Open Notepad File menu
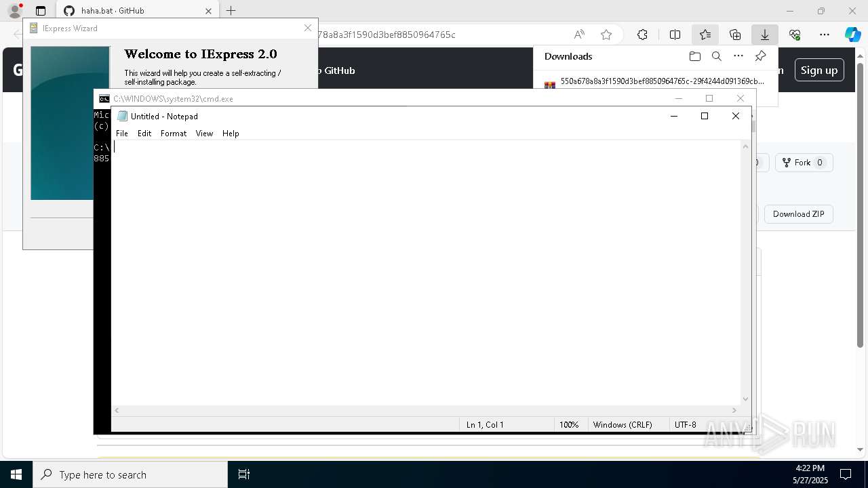The width and height of the screenshot is (868, 488). click(x=122, y=134)
